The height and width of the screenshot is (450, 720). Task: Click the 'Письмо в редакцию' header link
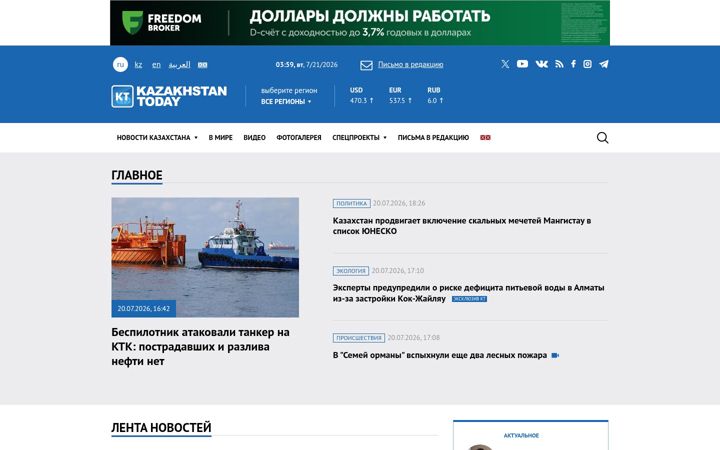tap(411, 65)
